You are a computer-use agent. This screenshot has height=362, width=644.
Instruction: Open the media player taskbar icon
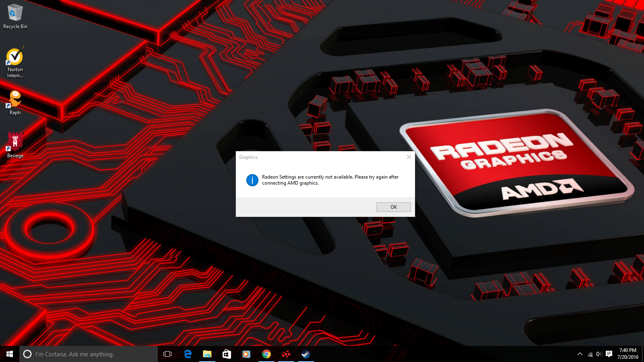coord(246,354)
